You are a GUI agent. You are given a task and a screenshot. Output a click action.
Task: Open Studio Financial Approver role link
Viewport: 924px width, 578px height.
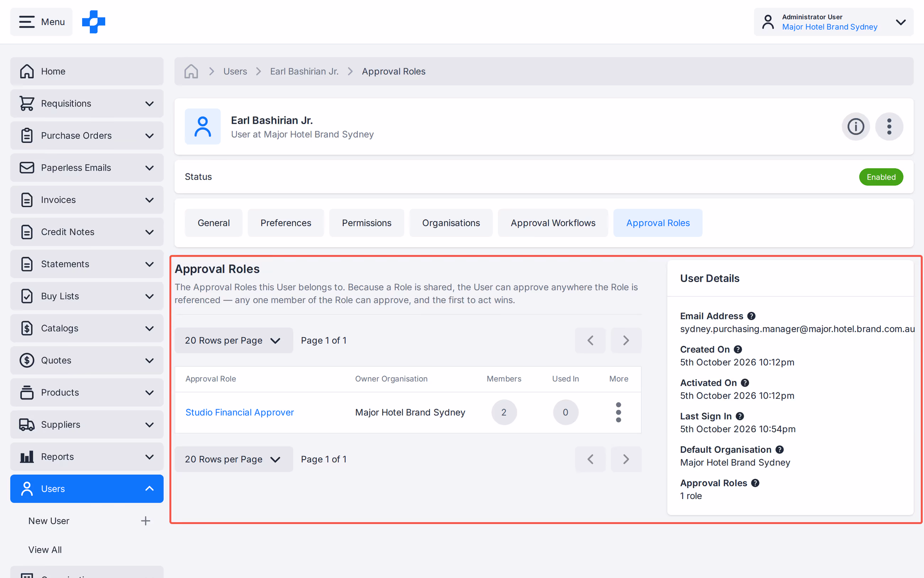(x=240, y=413)
